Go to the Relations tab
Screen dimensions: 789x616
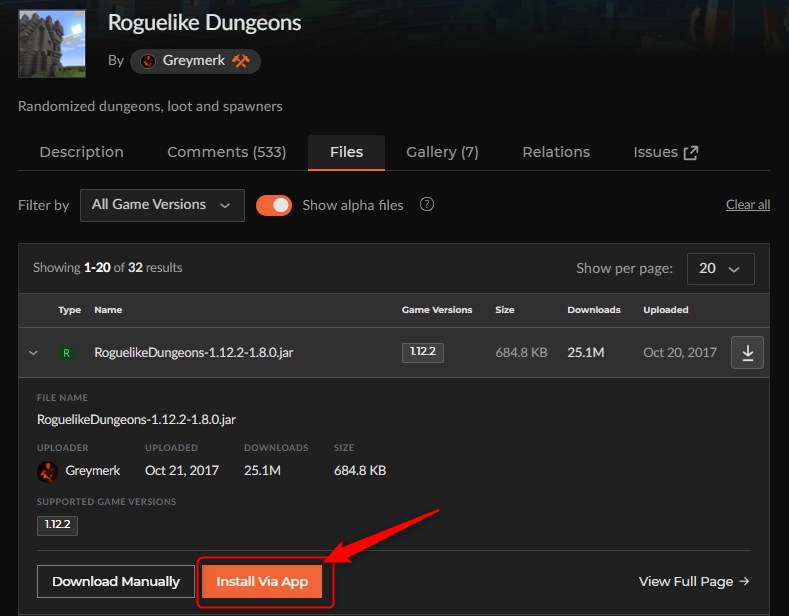[x=556, y=152]
